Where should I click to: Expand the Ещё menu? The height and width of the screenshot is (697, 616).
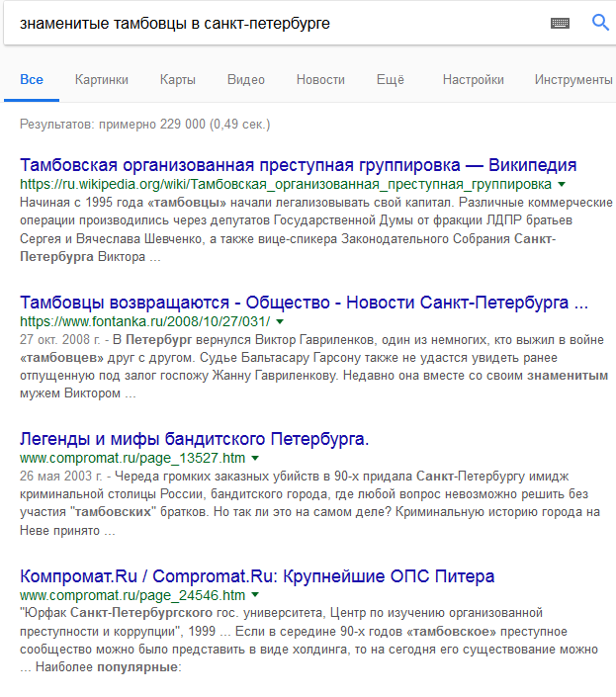click(391, 79)
